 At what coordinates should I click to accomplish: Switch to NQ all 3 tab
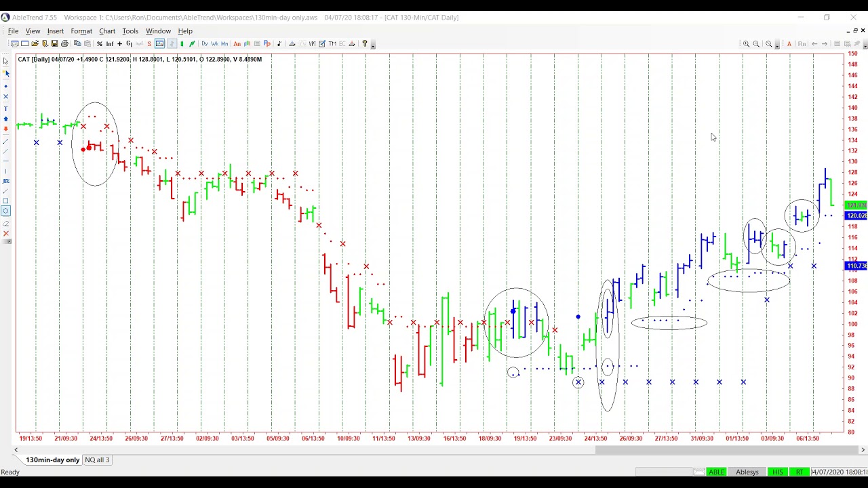coord(97,460)
